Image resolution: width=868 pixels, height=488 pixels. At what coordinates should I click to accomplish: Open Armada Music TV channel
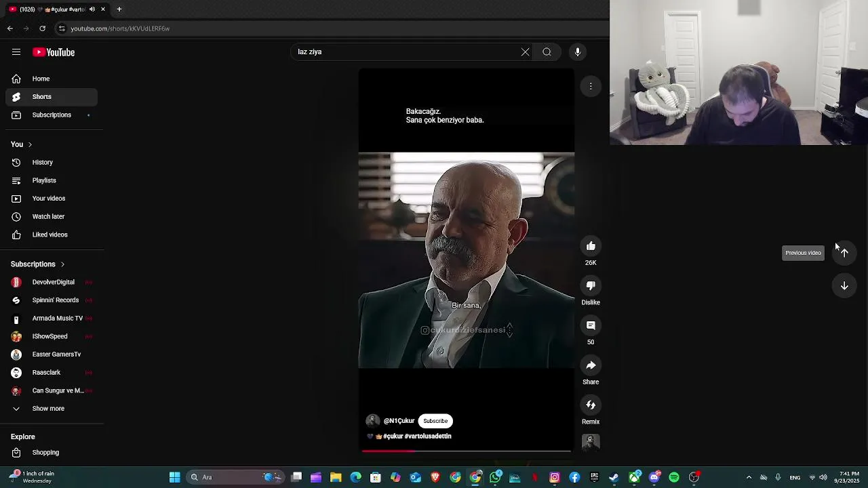click(52, 319)
